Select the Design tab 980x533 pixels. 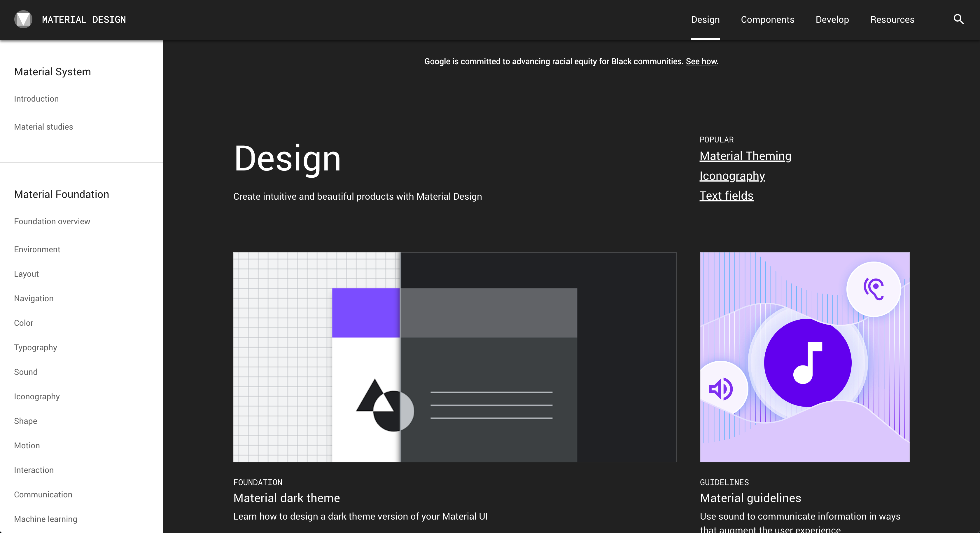705,20
